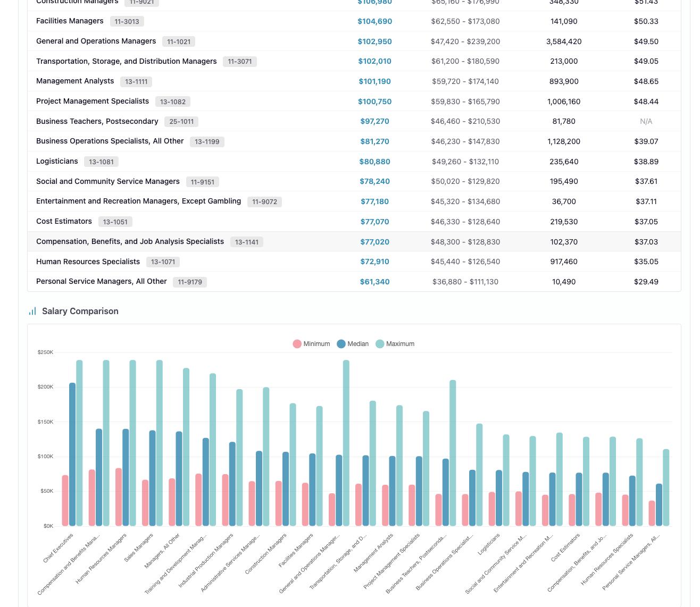This screenshot has width=700, height=607.
Task: Click the bar chart icon beside Salary Comparison
Action: point(32,311)
